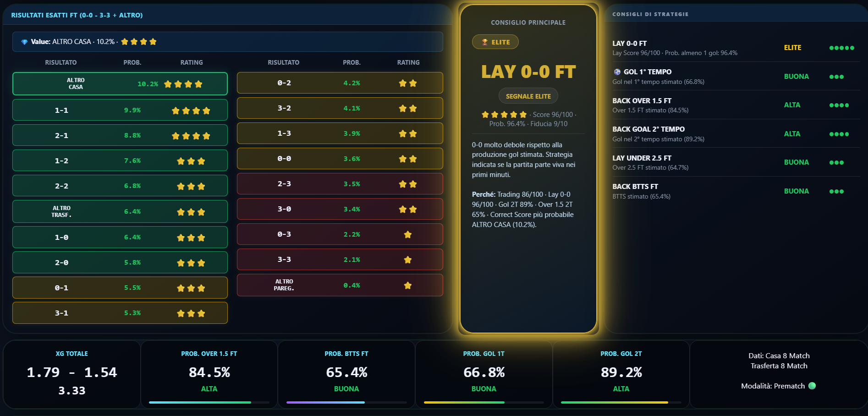Screen dimensions: 868x416
Task: Click the RISULTATI ESATTI FT panel header
Action: [227, 15]
